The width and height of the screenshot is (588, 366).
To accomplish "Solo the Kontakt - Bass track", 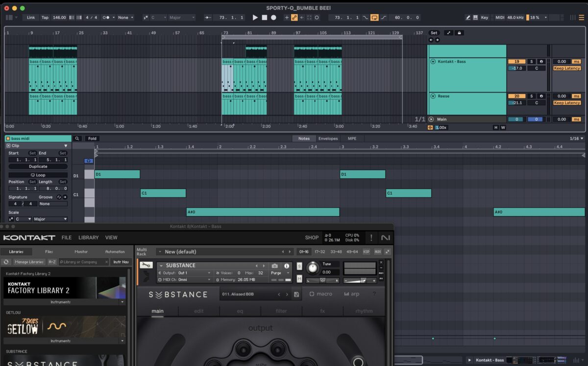I will [x=531, y=61].
